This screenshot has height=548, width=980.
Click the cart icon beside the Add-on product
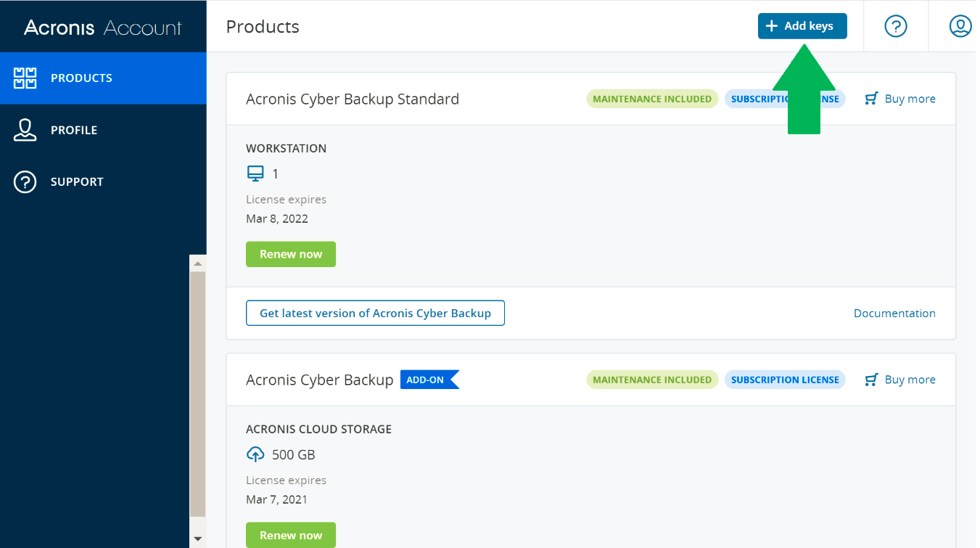click(872, 380)
